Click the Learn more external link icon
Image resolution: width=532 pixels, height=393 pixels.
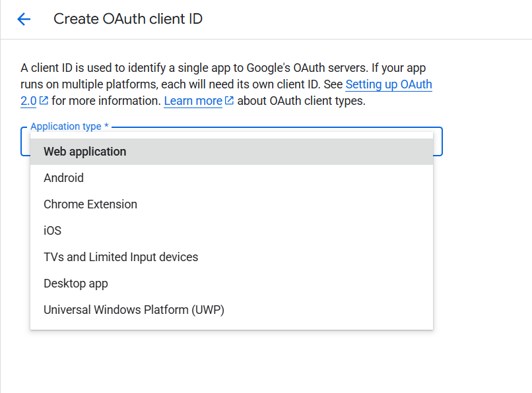tap(230, 100)
